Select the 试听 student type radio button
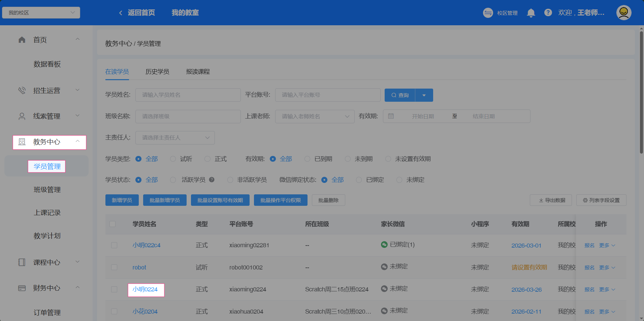This screenshot has width=644, height=321. click(173, 159)
